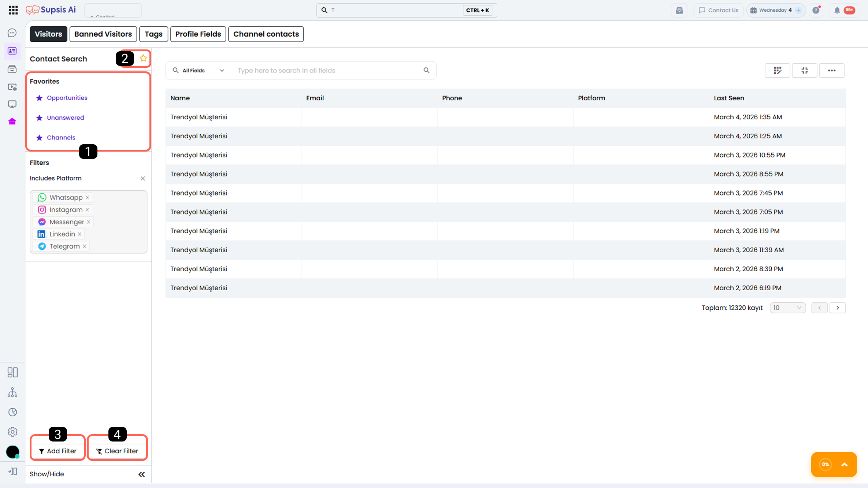Click the Add Filter button
This screenshot has width=868, height=488.
coord(58,451)
